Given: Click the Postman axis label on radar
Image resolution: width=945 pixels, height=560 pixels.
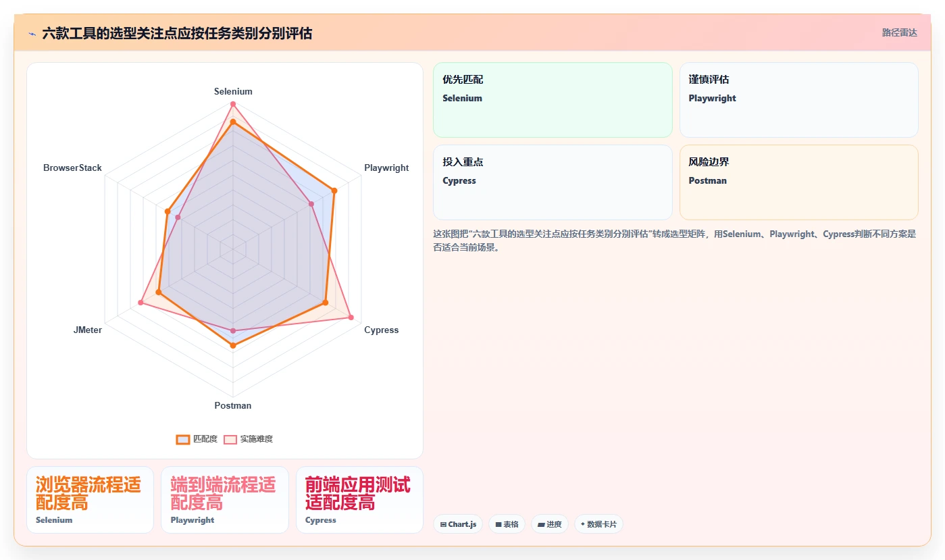Looking at the screenshot, I should pos(233,405).
